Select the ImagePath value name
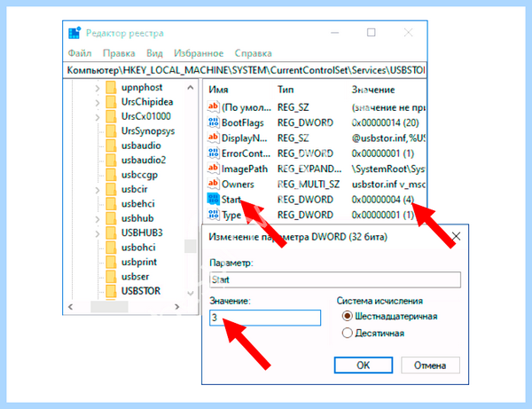532x409 pixels. pos(245,169)
